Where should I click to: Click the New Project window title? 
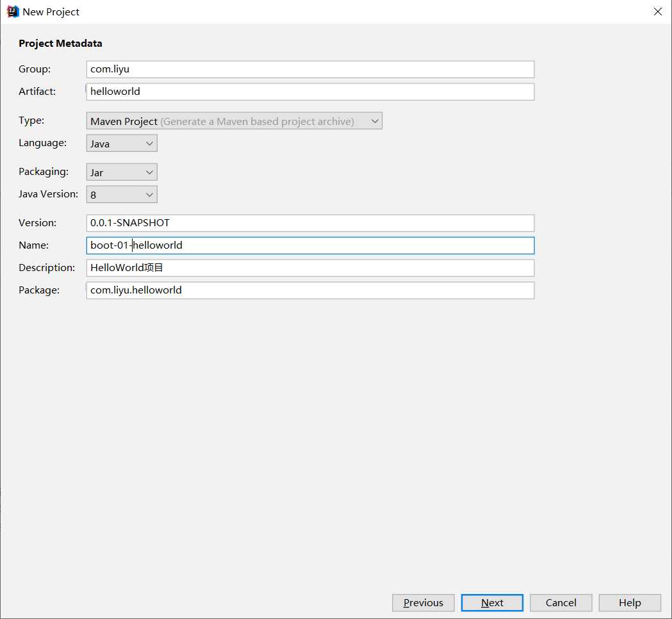coord(51,12)
